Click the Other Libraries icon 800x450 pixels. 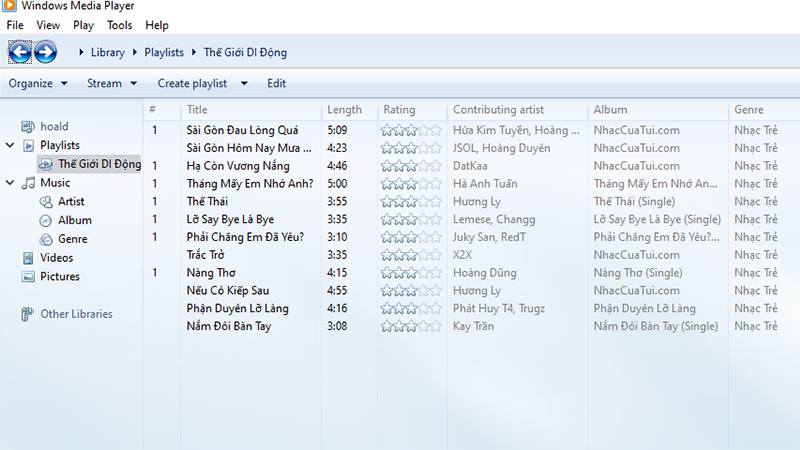tap(28, 314)
